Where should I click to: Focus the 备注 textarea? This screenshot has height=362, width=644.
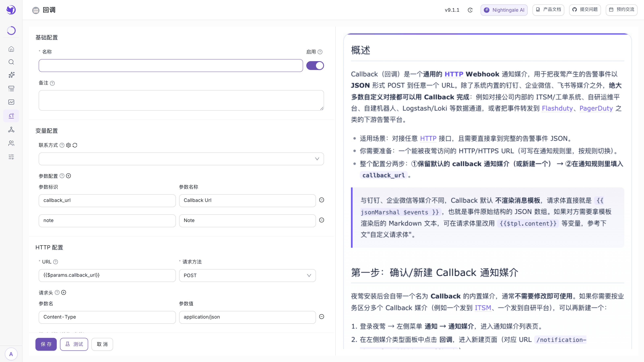point(181,100)
